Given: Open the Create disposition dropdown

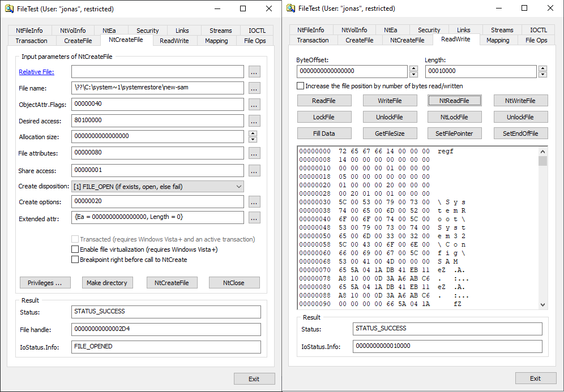Looking at the screenshot, I should pyautogui.click(x=157, y=187).
